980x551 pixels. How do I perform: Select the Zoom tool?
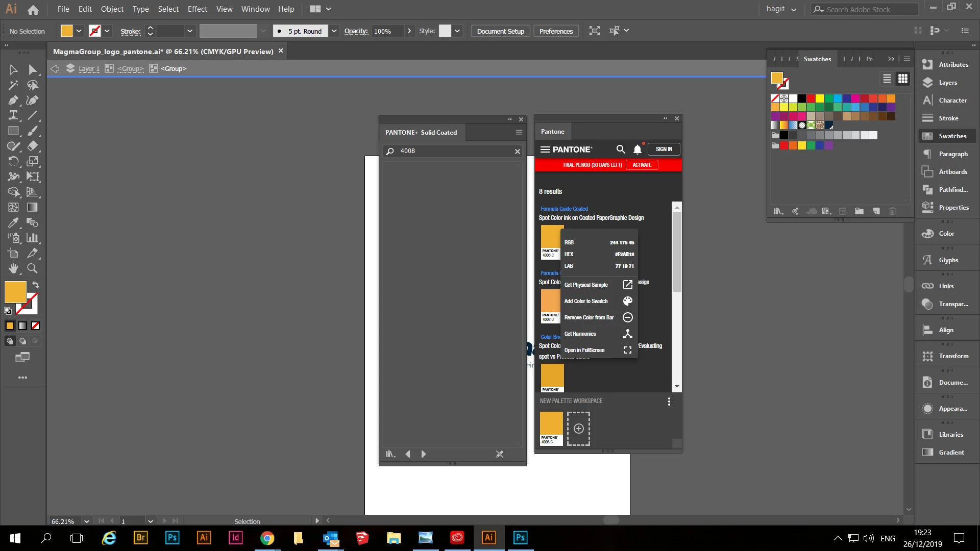(x=32, y=268)
